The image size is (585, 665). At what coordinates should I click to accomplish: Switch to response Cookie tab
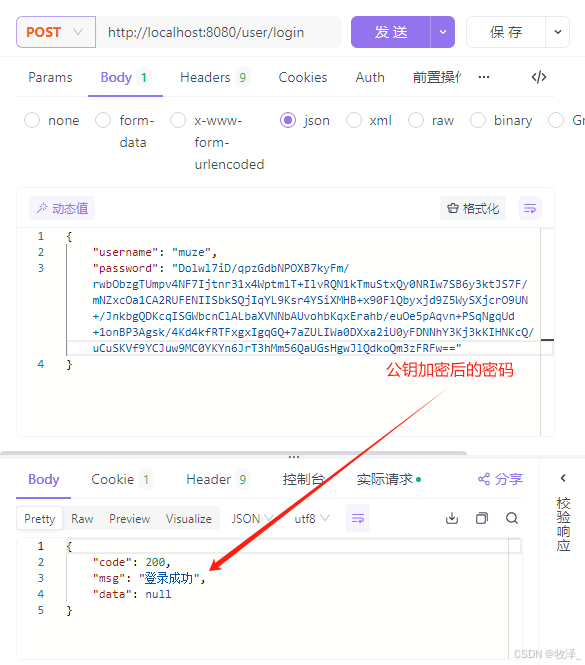click(122, 479)
